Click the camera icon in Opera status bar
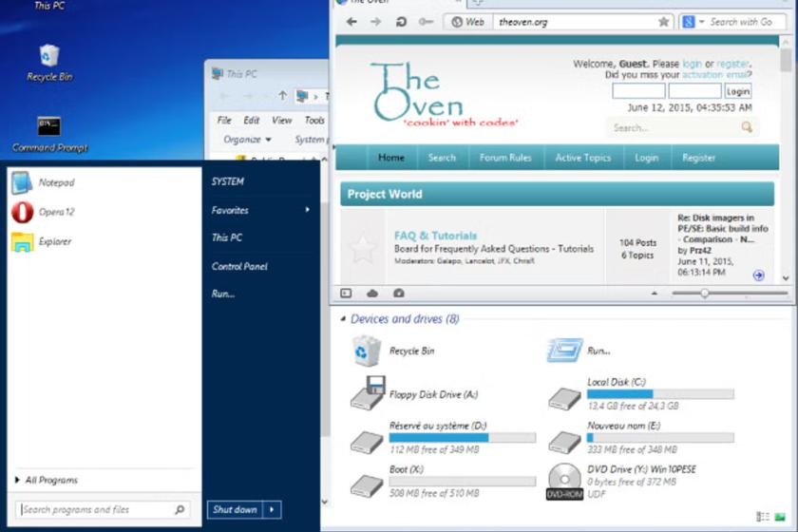 pyautogui.click(x=399, y=294)
